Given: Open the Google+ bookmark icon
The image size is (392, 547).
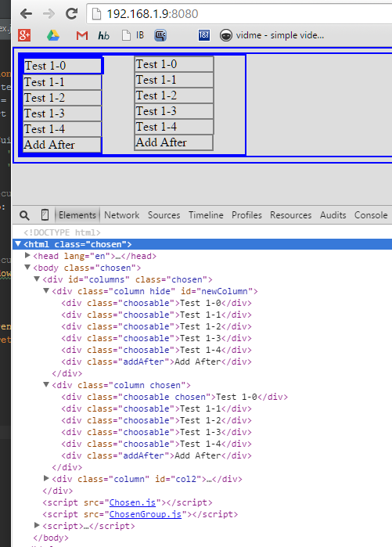Looking at the screenshot, I should click(24, 35).
